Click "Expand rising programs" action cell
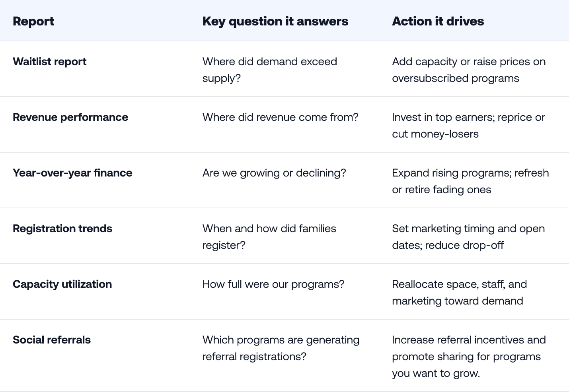Image resolution: width=569 pixels, height=392 pixels. [470, 181]
